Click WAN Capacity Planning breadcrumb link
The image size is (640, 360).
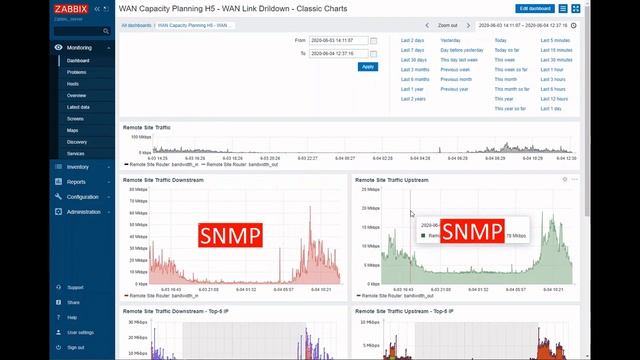click(194, 25)
